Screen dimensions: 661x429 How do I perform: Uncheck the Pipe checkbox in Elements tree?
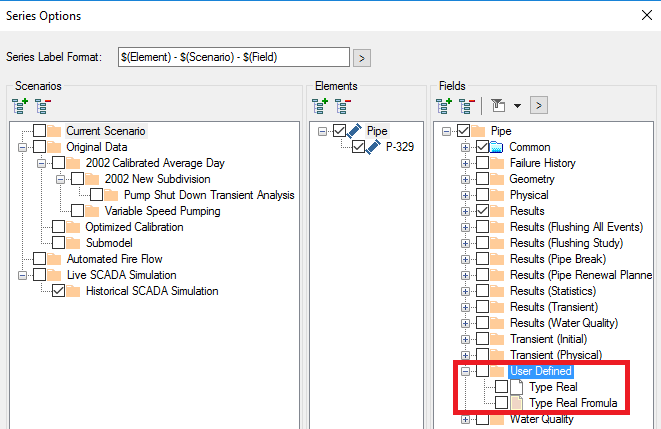(339, 131)
